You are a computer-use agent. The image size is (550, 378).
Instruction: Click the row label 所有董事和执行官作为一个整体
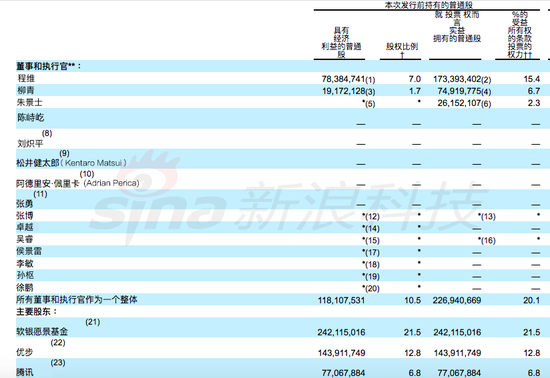tap(77, 299)
